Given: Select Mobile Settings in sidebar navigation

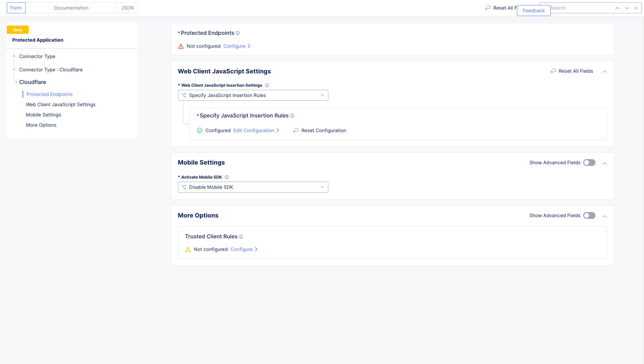Looking at the screenshot, I should (43, 115).
